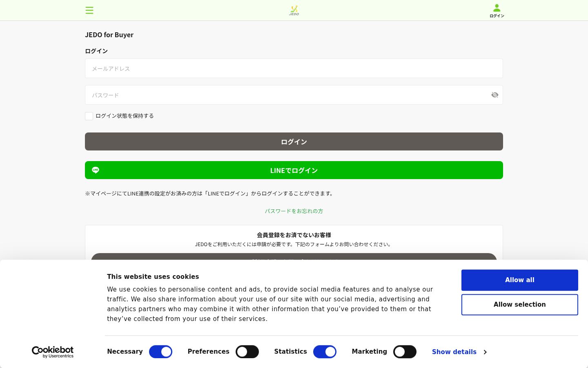The image size is (588, 368).
Task: Click the green LINEでログイン button
Action: (x=294, y=170)
